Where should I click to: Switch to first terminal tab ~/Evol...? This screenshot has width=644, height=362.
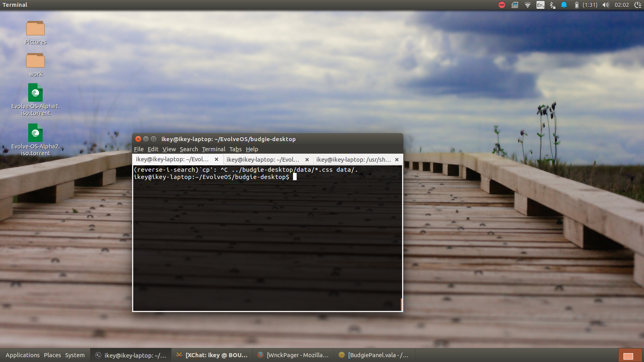tap(172, 159)
